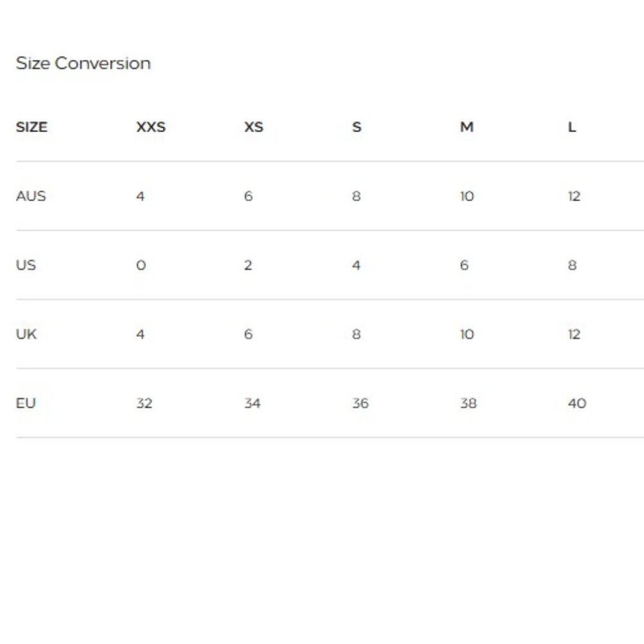The height and width of the screenshot is (644, 644).
Task: Click US size 0 under XXS
Action: [141, 265]
